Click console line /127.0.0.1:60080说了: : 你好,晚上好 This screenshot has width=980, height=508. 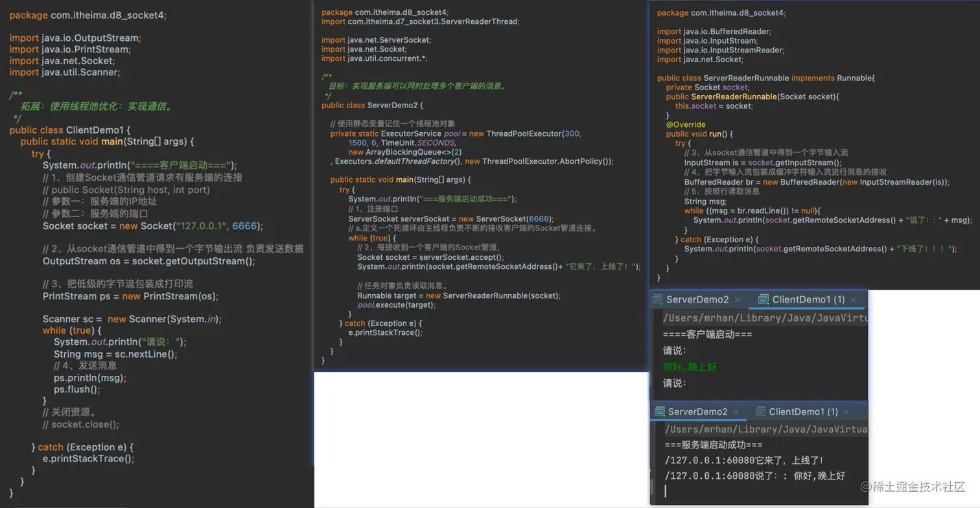(x=755, y=476)
